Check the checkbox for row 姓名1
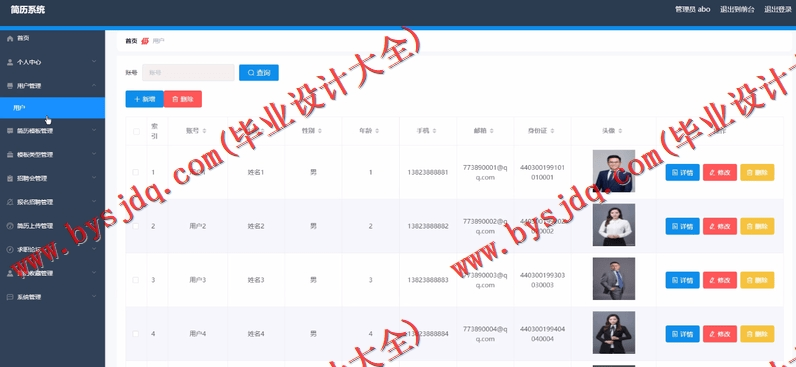The height and width of the screenshot is (367, 796). tap(136, 173)
